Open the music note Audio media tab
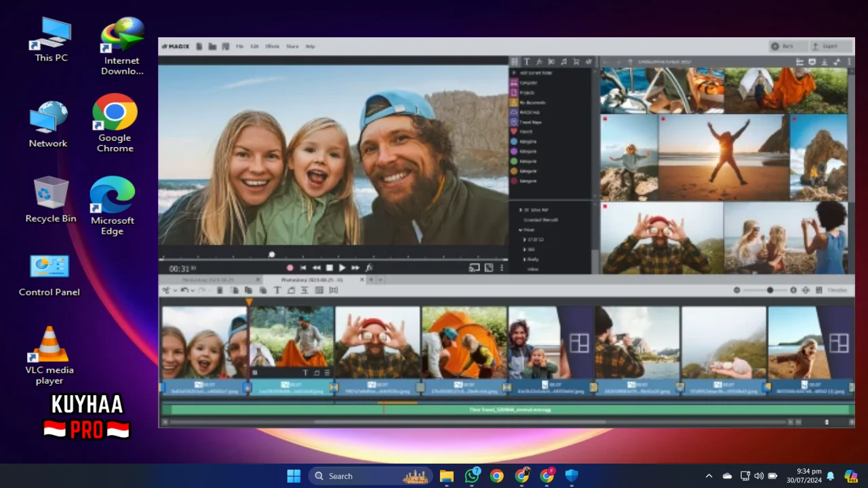The width and height of the screenshot is (868, 488). [564, 62]
